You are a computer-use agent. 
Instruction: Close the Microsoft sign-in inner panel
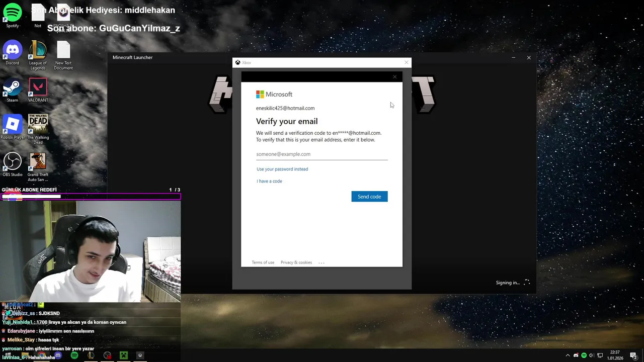pos(394,77)
